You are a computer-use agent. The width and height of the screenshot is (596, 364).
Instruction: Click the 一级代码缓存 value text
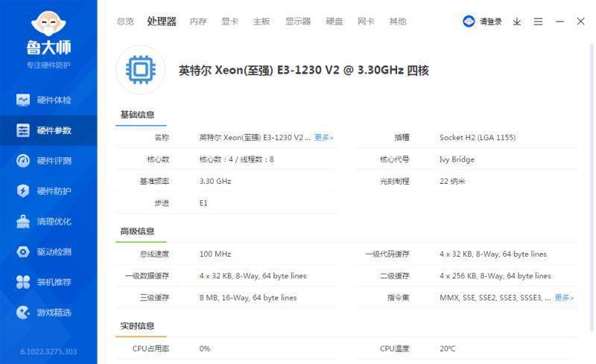(493, 254)
